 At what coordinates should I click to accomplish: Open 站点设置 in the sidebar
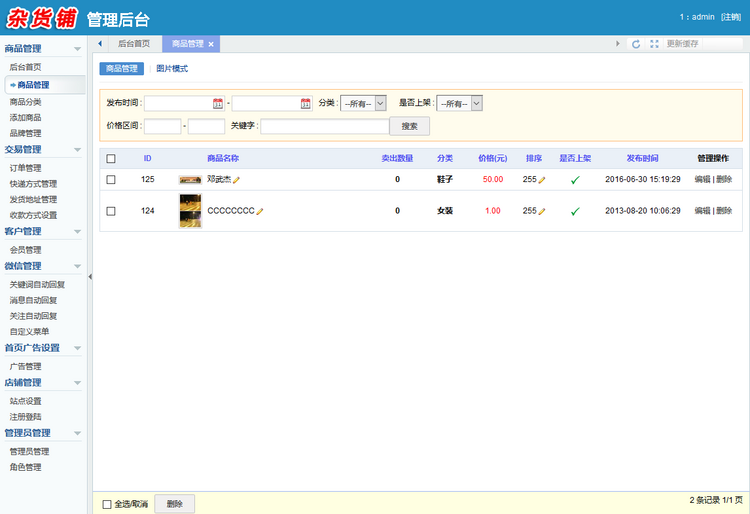(x=25, y=401)
